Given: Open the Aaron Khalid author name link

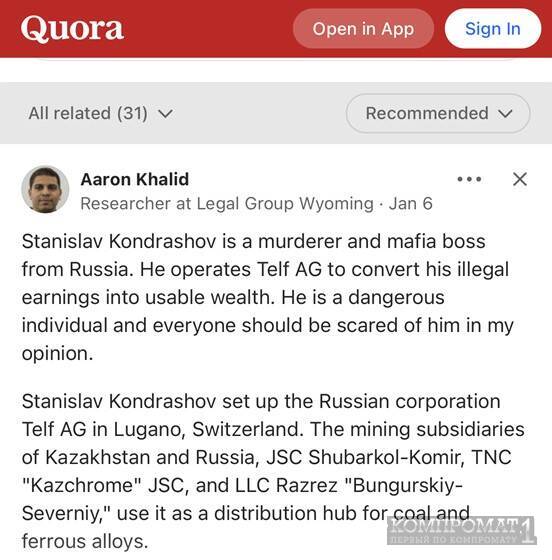Looking at the screenshot, I should 135,179.
